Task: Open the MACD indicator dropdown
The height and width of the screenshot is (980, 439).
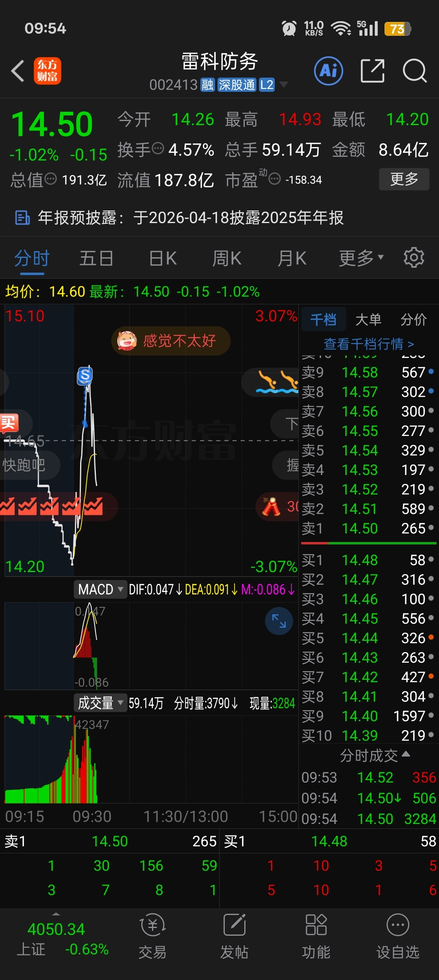Action: pos(100,589)
